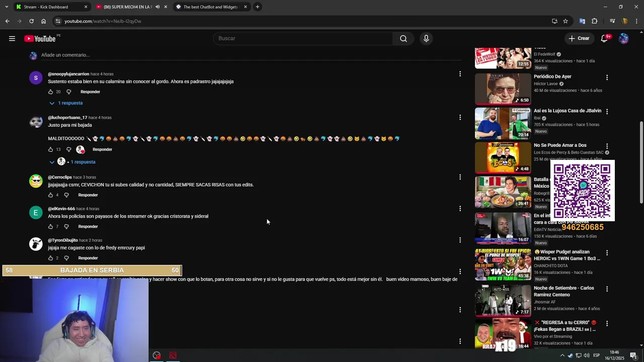Open Periódico De Ayer video thumbnail

point(503,89)
